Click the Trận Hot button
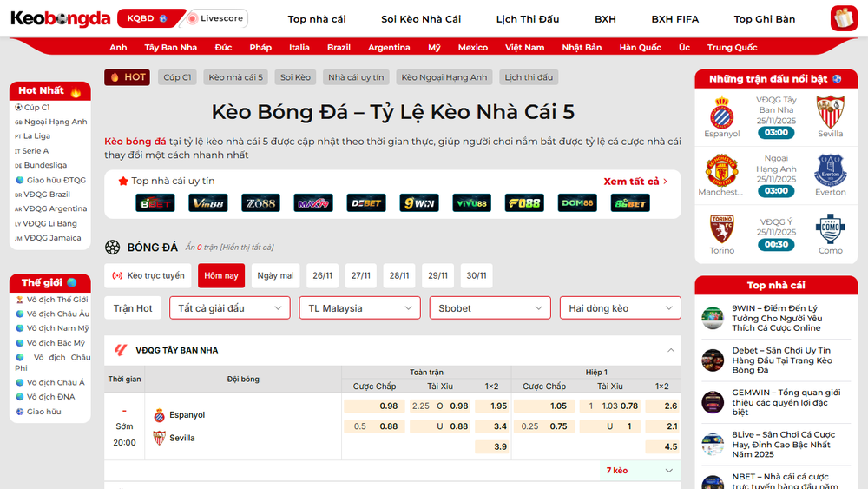Screen dimensions: 868x489 pos(133,308)
